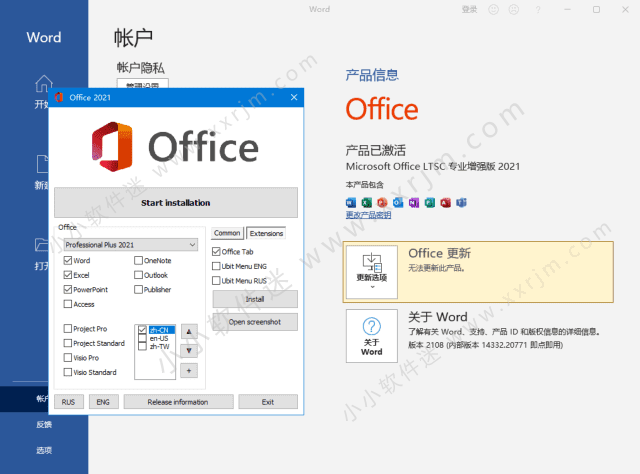Click the Home icon in Word sidebar
This screenshot has width=640, height=474.
42,84
